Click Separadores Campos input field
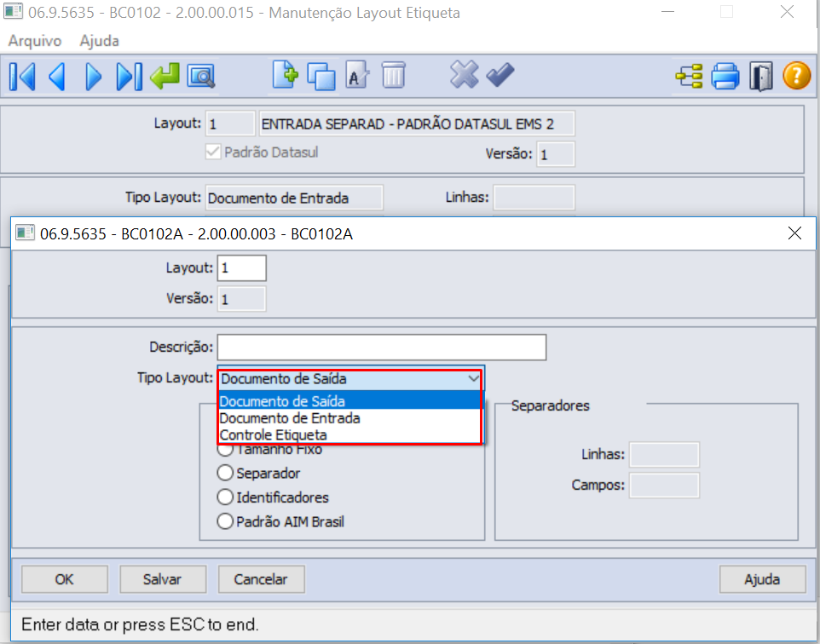 pyautogui.click(x=664, y=486)
